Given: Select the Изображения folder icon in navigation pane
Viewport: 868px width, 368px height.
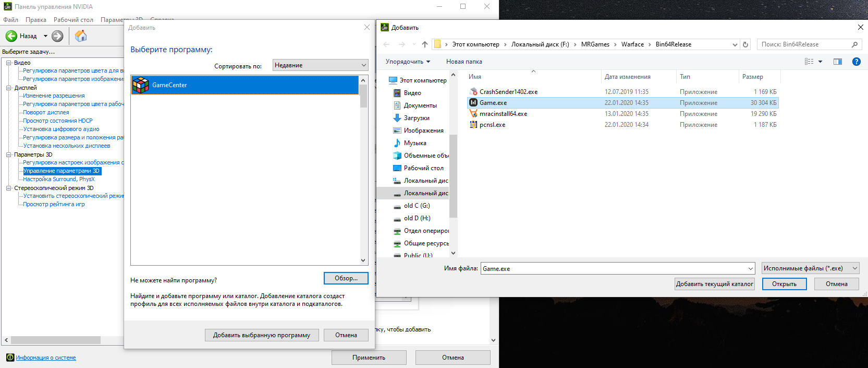Looking at the screenshot, I should 397,130.
